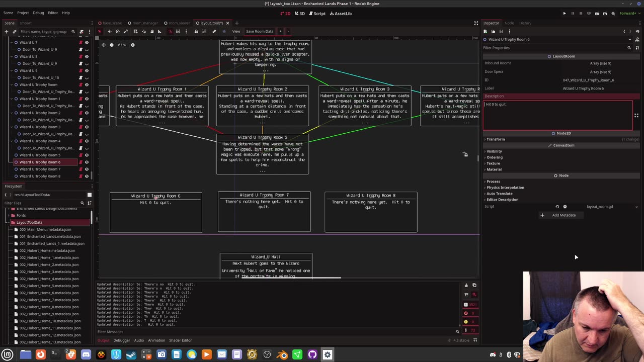Screen dimensions: 644x362
Task: Run current scene clapperboard icon
Action: 597,13
